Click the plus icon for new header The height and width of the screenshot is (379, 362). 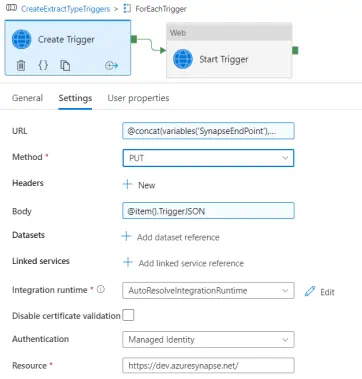[x=128, y=184]
